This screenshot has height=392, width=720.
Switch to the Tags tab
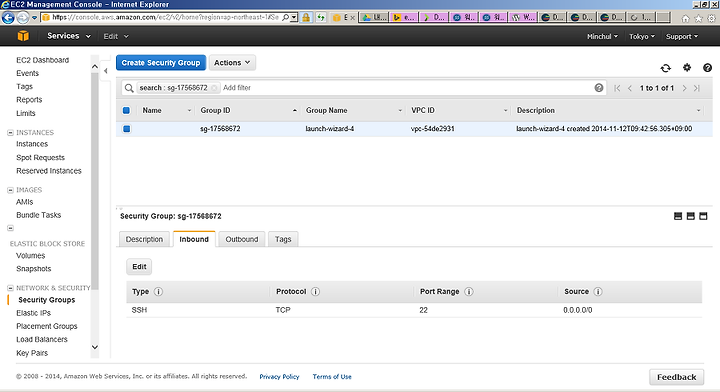[x=283, y=239]
